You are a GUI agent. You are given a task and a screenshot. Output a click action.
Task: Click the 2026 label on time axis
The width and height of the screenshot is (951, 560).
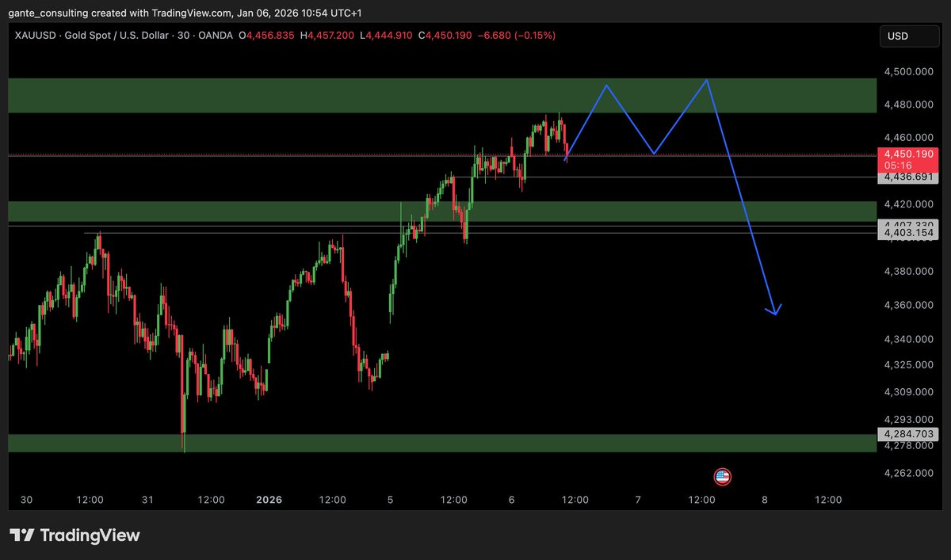tap(269, 500)
